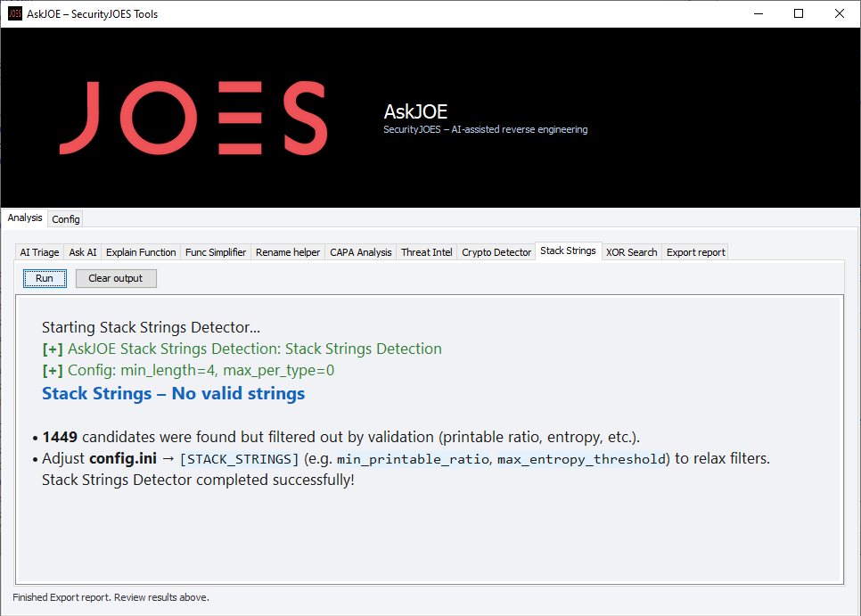Open the Crypto Detector tab
The image size is (861, 616).
(496, 252)
